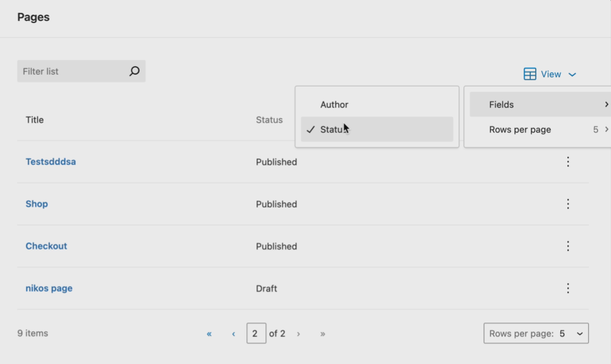611x364 pixels.
Task: Open the actions menu for Checkout
Action: tap(568, 246)
